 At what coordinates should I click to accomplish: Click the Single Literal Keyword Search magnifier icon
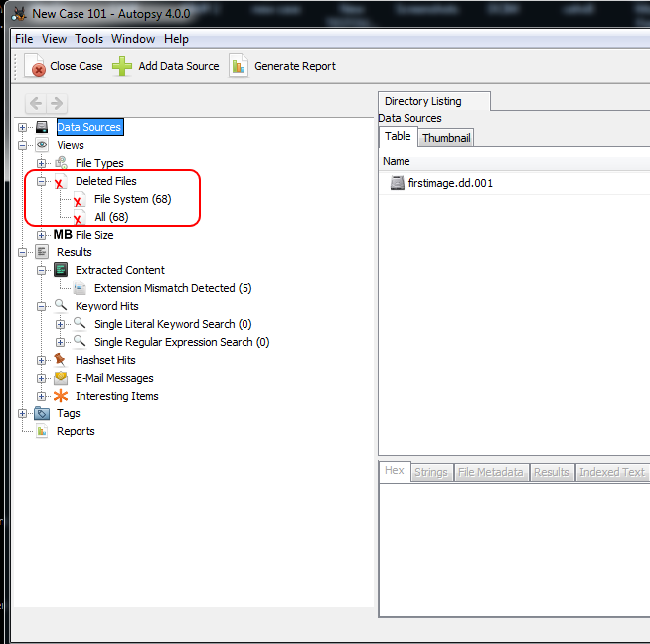click(80, 324)
